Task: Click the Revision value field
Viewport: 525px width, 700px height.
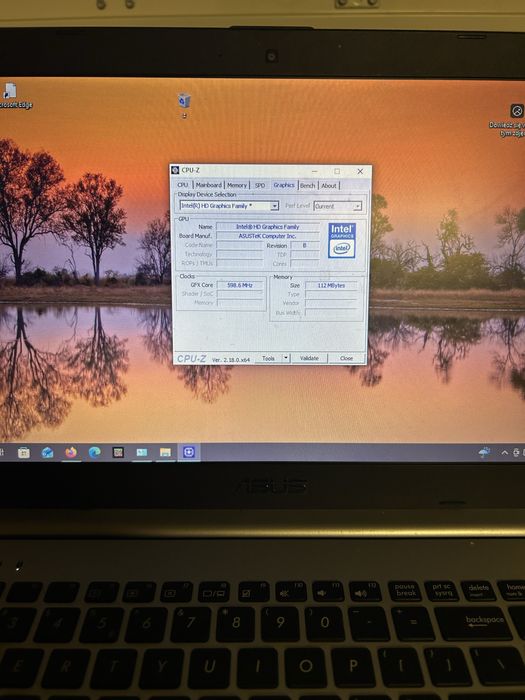Action: tap(305, 246)
